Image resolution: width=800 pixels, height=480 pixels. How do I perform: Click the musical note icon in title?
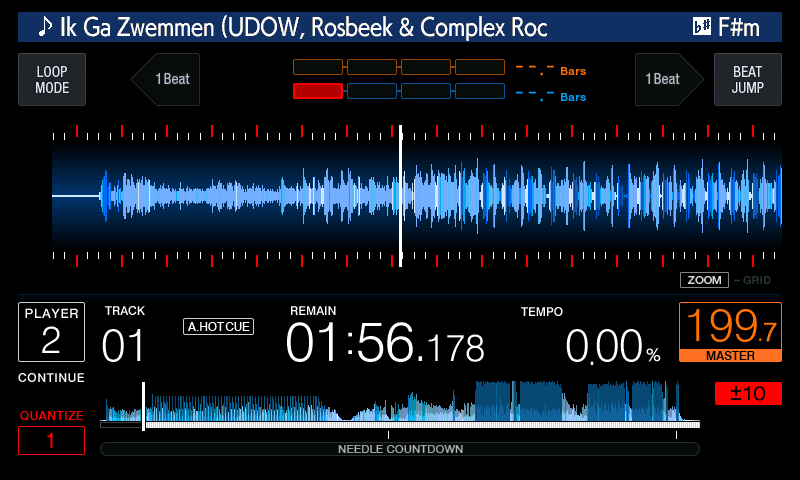pos(45,27)
